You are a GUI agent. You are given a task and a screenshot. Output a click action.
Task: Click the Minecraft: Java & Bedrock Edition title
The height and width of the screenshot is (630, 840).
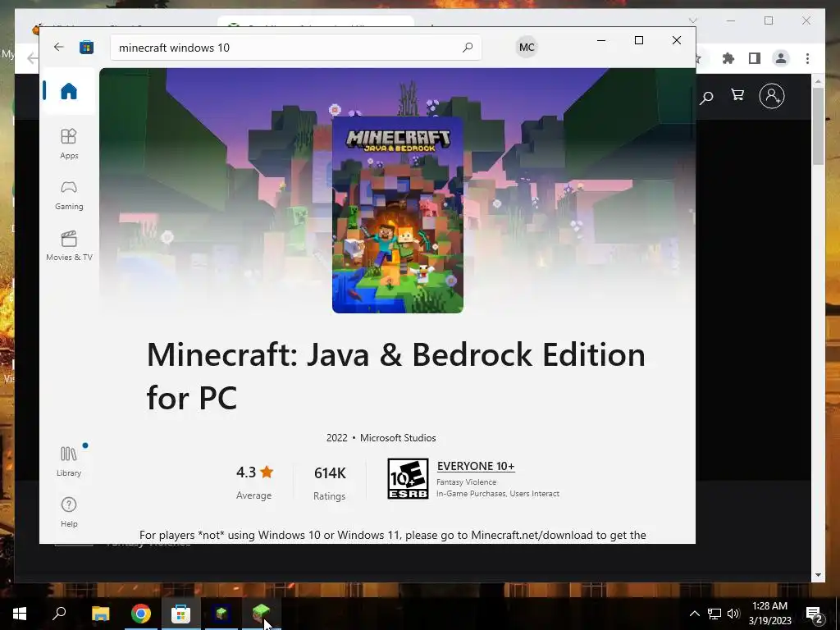point(396,376)
